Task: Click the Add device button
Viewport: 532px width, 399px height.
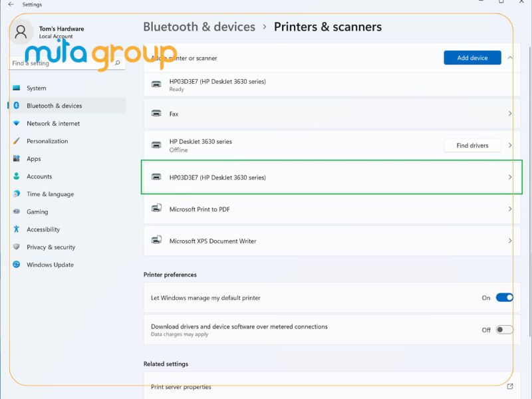Action: click(x=472, y=58)
